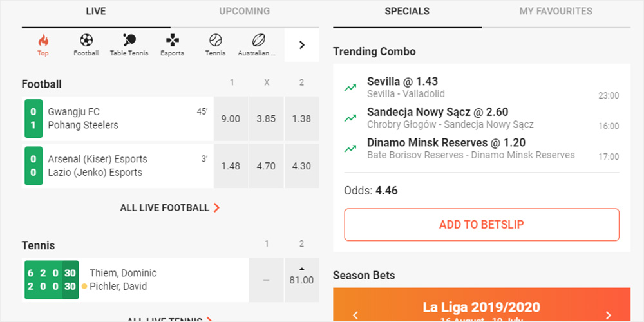The width and height of the screenshot is (644, 322).
Task: Switch to the Upcoming tab
Action: coord(244,11)
